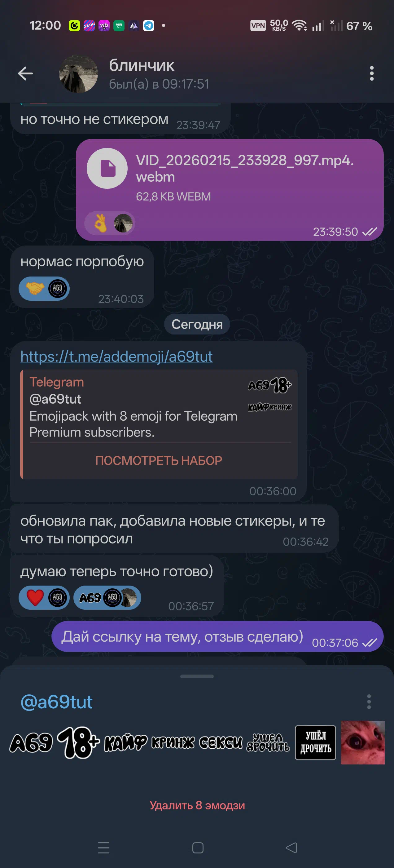Select the СЕКСИ emoji in the pack
Viewport: 394px width, 868px height.
(221, 743)
